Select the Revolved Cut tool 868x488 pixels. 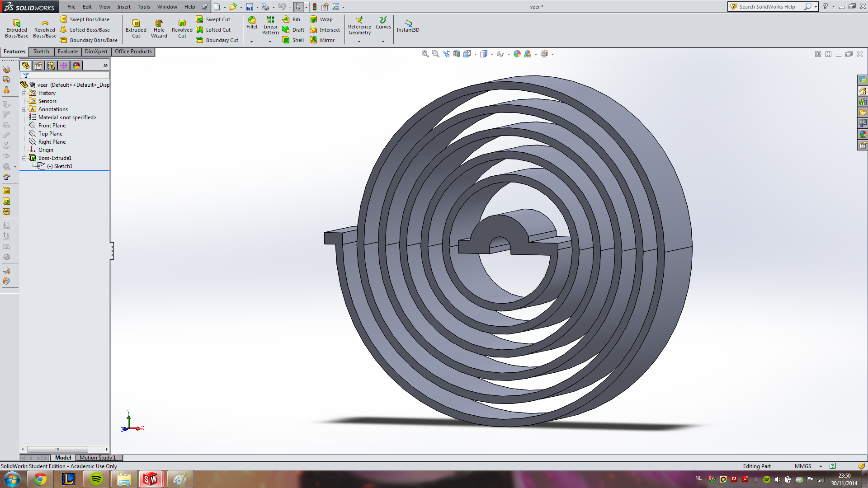[182, 28]
